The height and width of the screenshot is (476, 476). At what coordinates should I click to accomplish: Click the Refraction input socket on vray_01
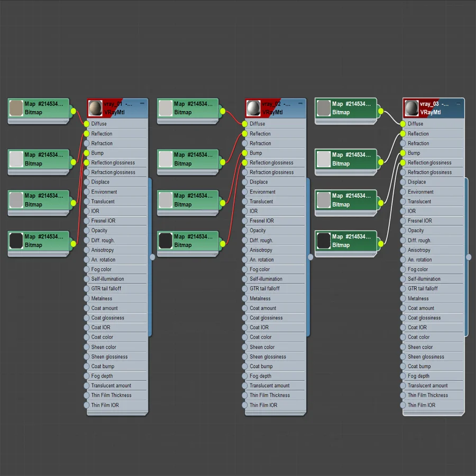[87, 143]
